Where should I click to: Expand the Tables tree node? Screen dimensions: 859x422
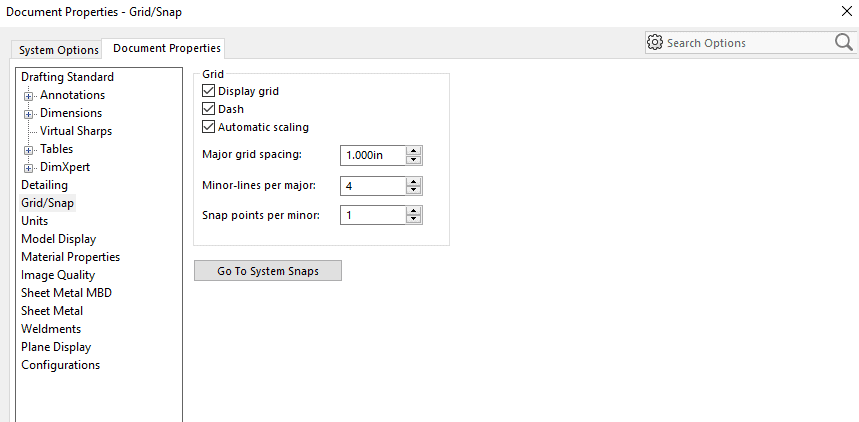(29, 150)
